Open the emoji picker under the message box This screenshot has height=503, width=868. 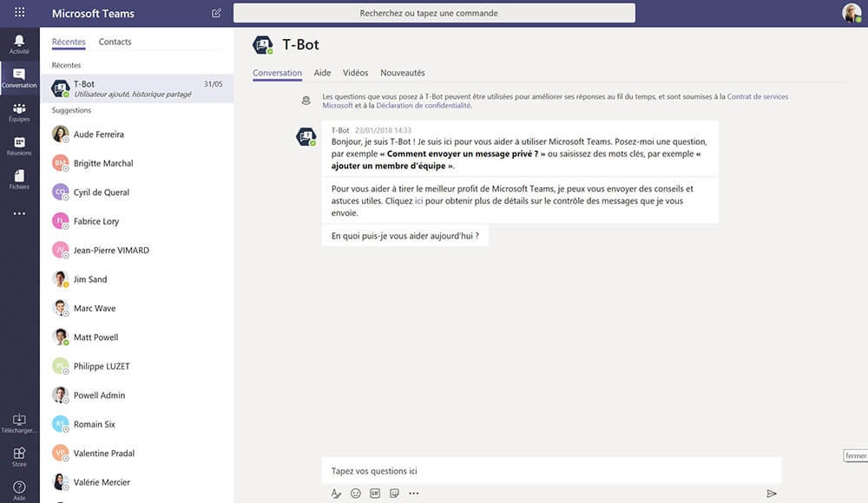tap(355, 493)
